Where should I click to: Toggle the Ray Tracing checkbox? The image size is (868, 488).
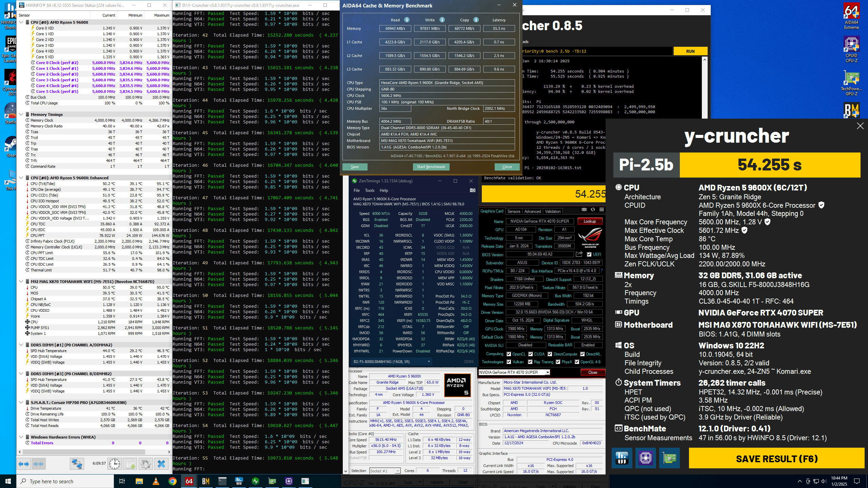point(531,362)
